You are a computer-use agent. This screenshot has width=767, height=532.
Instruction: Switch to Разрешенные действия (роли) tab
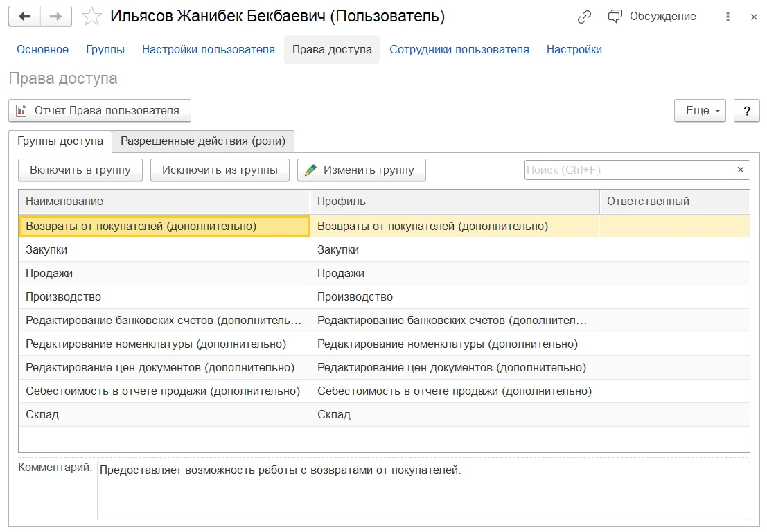click(x=203, y=141)
